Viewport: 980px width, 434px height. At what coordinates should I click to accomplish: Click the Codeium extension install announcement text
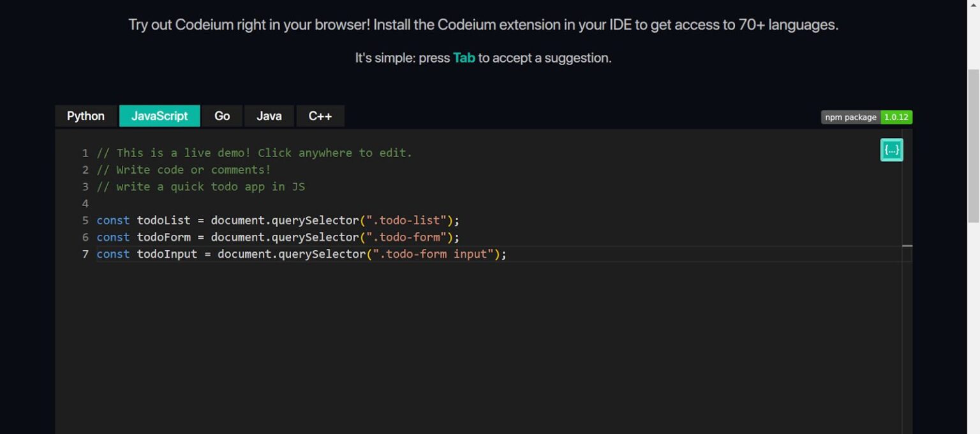[483, 24]
